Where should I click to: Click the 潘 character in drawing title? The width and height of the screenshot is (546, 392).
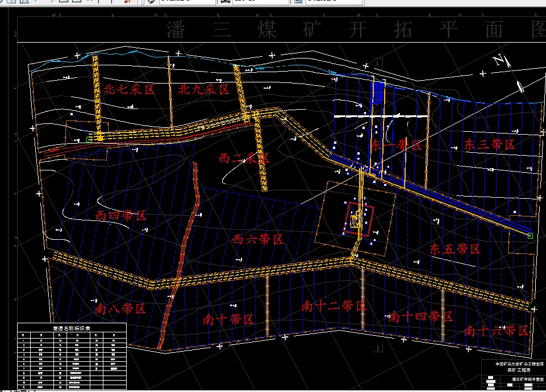click(x=176, y=30)
